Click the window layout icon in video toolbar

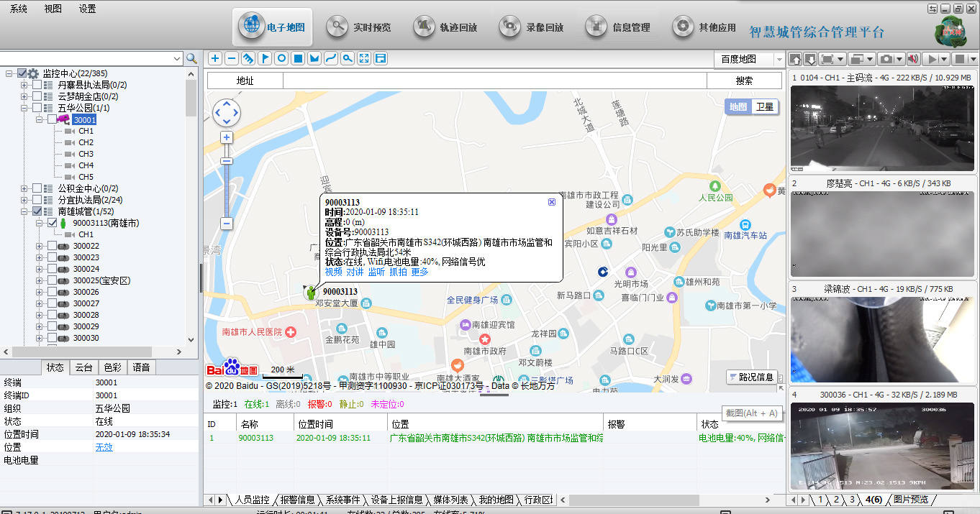tap(856, 59)
